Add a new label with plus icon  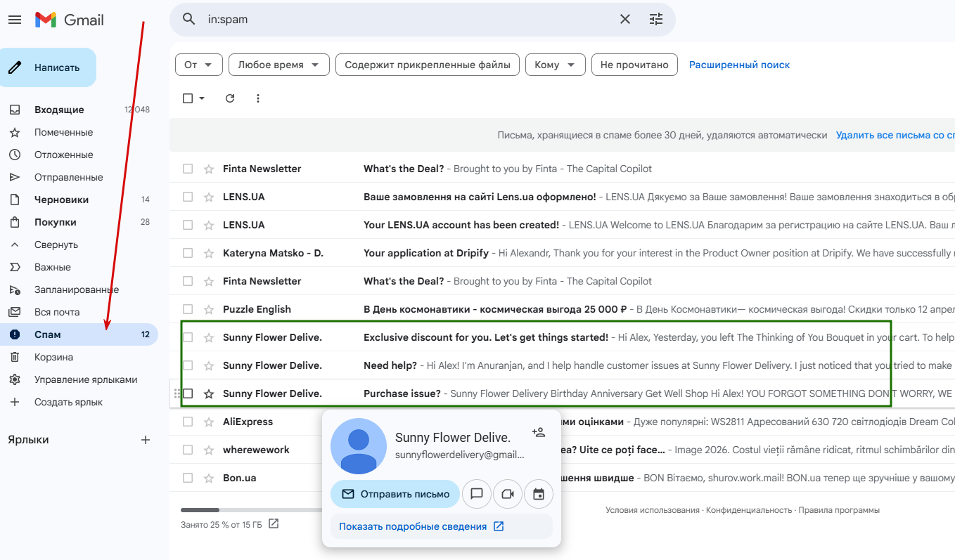pyautogui.click(x=146, y=440)
